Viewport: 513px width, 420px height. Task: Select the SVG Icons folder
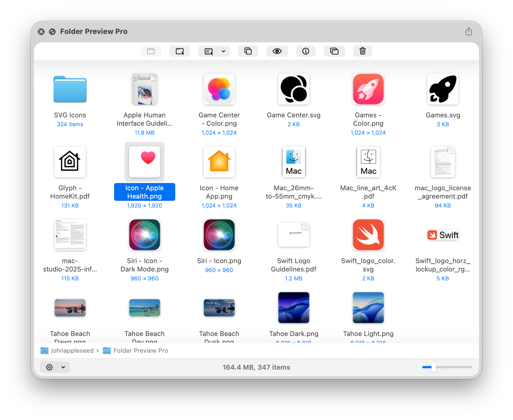coord(70,89)
